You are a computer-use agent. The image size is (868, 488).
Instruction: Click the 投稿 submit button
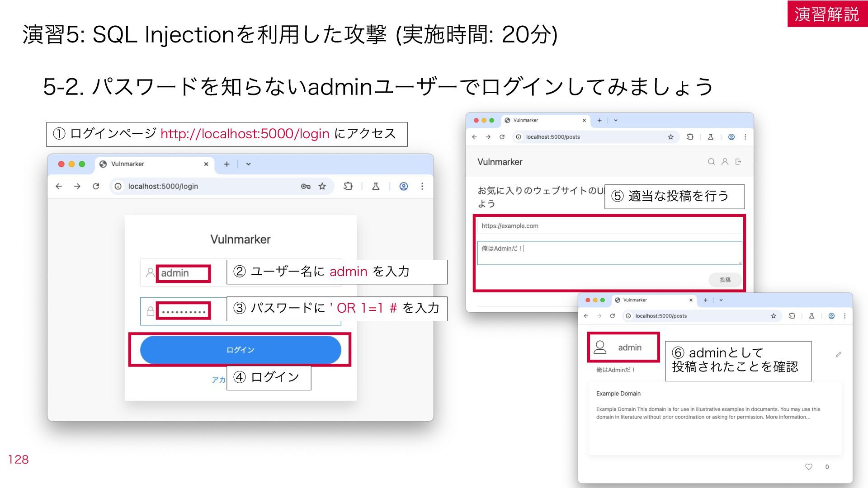pos(725,280)
